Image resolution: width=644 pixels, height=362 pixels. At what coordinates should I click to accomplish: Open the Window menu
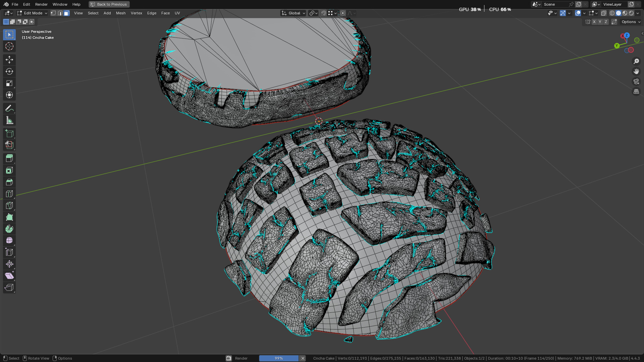(60, 4)
